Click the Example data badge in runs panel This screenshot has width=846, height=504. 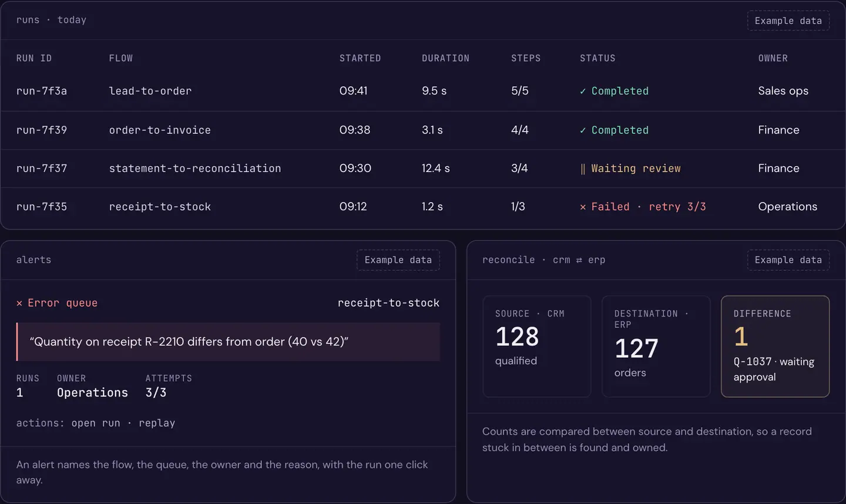[788, 21]
